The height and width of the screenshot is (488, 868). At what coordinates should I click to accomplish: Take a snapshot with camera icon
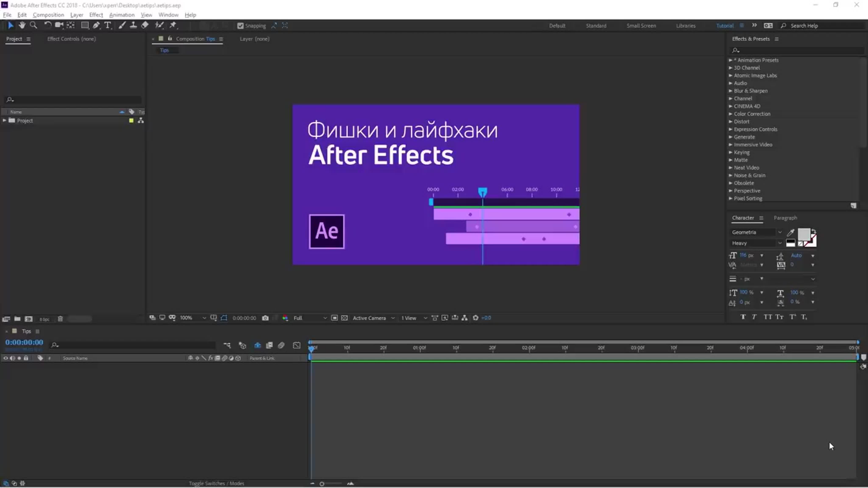[265, 318]
